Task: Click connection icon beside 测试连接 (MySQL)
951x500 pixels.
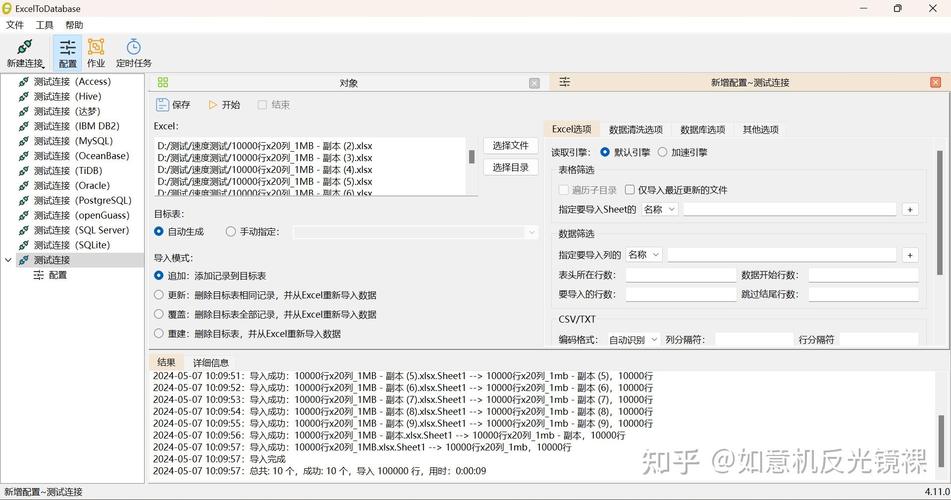Action: (x=24, y=141)
